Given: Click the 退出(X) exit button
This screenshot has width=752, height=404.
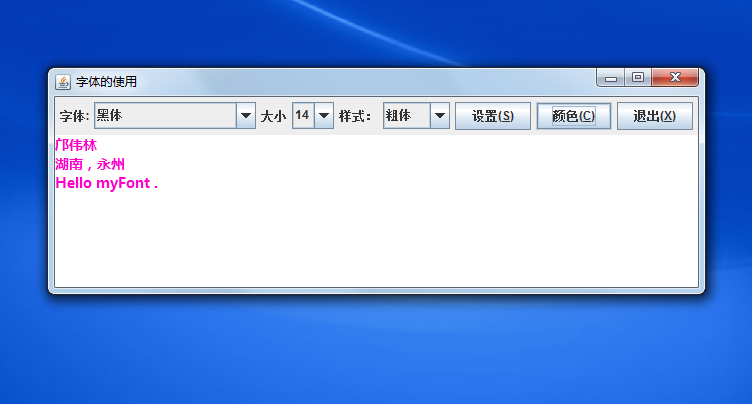Looking at the screenshot, I should click(x=655, y=116).
